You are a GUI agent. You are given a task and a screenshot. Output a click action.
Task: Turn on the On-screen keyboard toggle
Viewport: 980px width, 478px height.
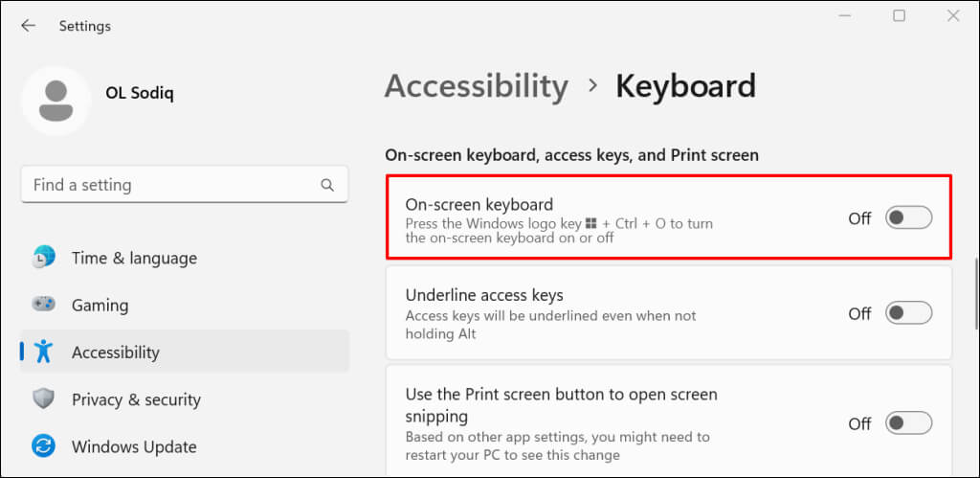coord(907,218)
